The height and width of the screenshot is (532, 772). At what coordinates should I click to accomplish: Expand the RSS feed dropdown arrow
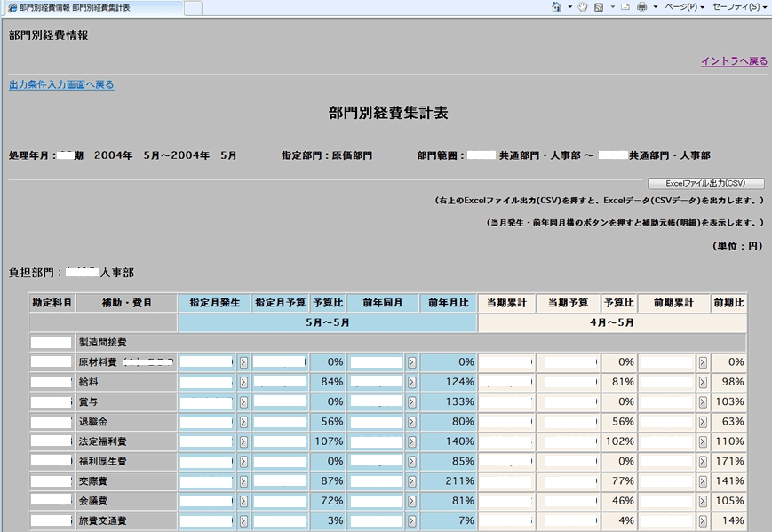[x=612, y=7]
